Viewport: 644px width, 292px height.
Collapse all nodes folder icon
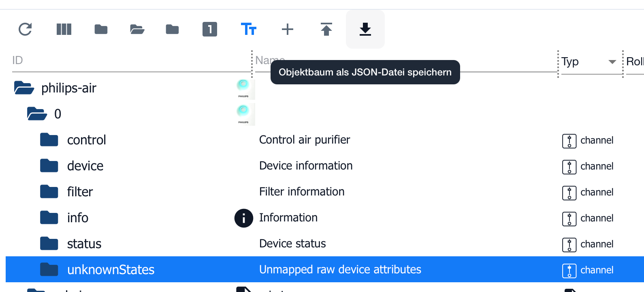(101, 29)
